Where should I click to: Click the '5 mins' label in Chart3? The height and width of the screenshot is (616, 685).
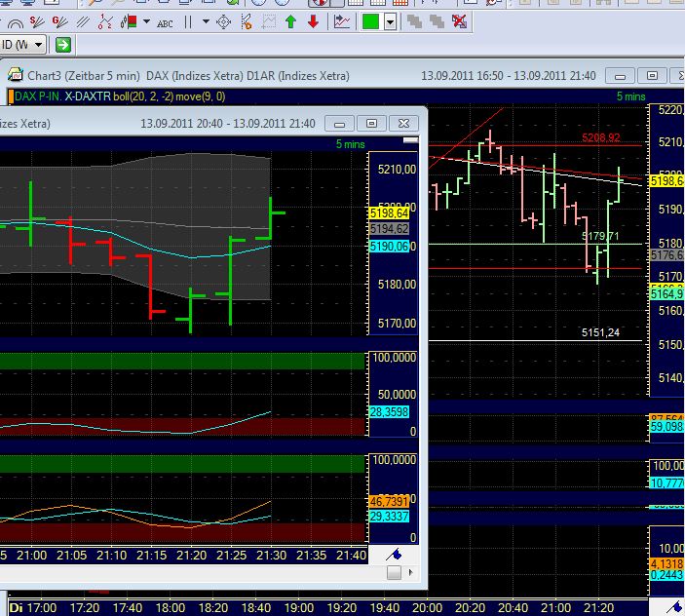pyautogui.click(x=630, y=96)
